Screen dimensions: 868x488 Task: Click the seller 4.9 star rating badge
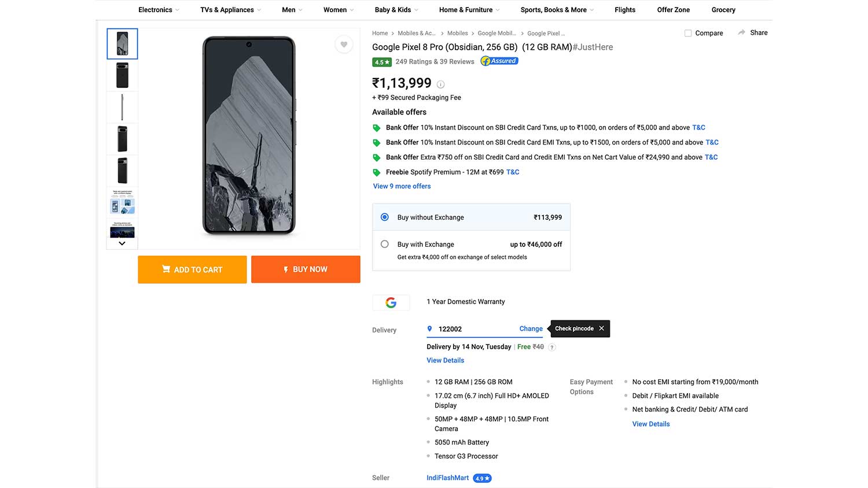482,478
